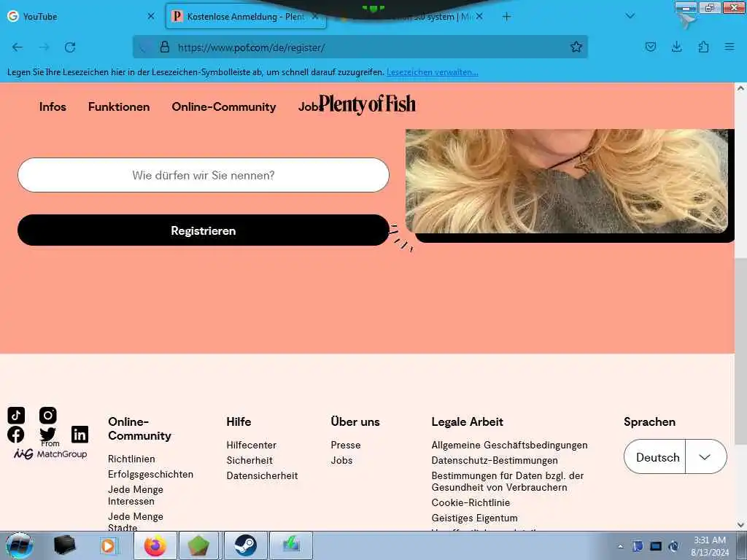Open the green pentagon taskbar app
747x560 pixels.
click(x=198, y=545)
